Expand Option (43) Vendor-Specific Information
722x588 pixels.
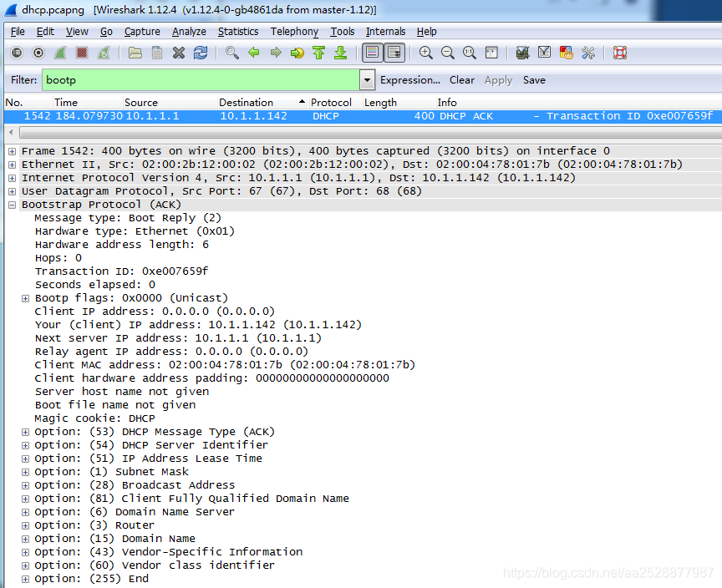26,552
